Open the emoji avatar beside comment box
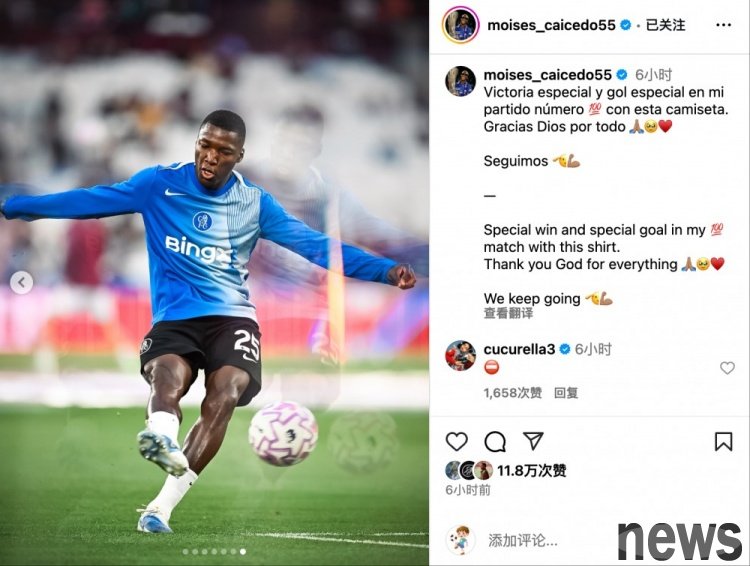 tap(460, 540)
